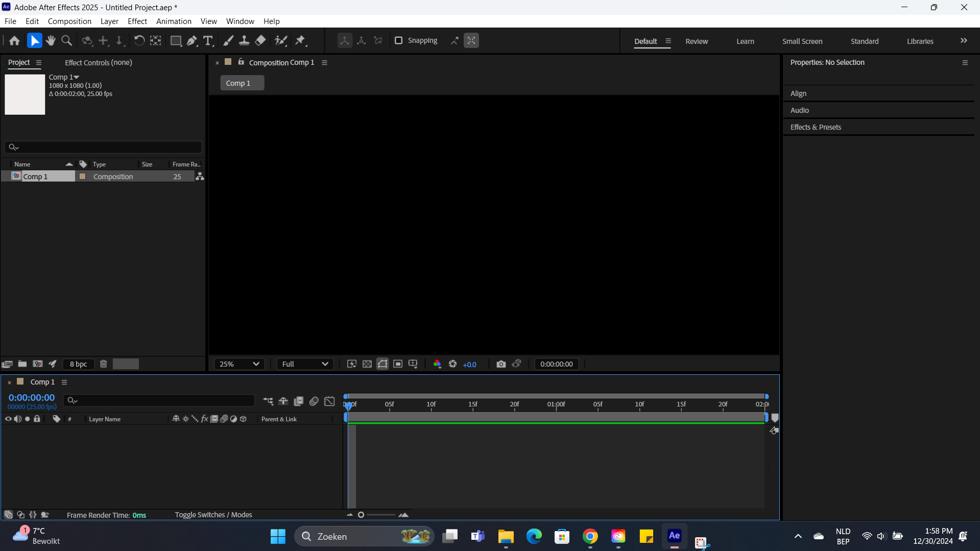Screen dimensions: 980x551
Task: Open the Effects & Presets panel
Action: pyautogui.click(x=816, y=127)
